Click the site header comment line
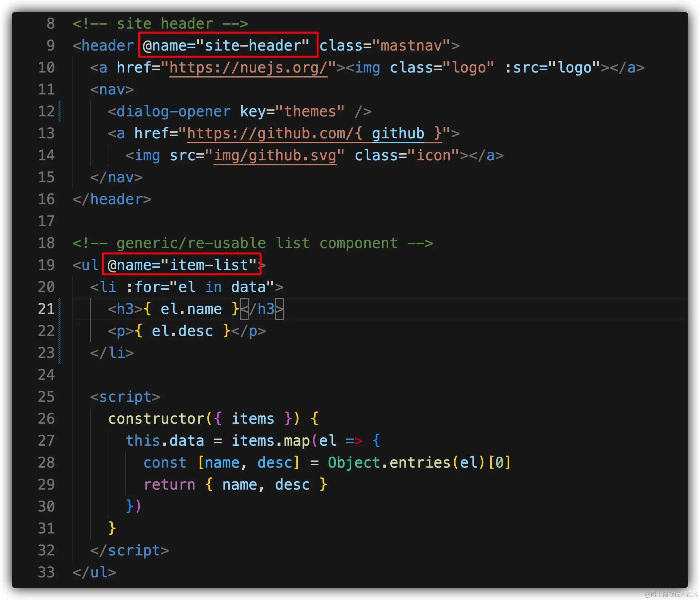The width and height of the screenshot is (700, 600). [161, 24]
